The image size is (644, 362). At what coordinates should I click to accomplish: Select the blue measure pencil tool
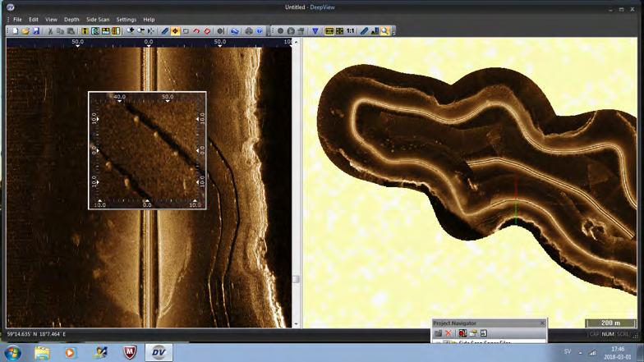[x=164, y=31]
